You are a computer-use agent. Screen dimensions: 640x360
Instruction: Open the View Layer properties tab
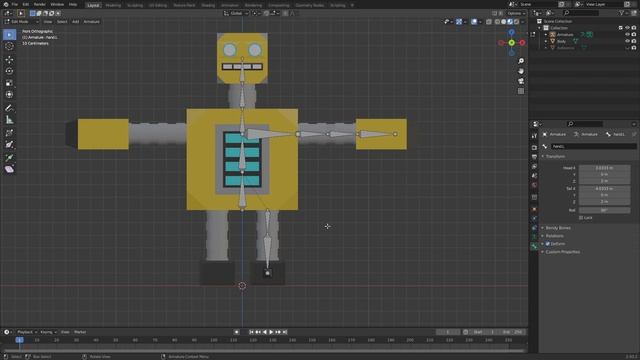[534, 167]
